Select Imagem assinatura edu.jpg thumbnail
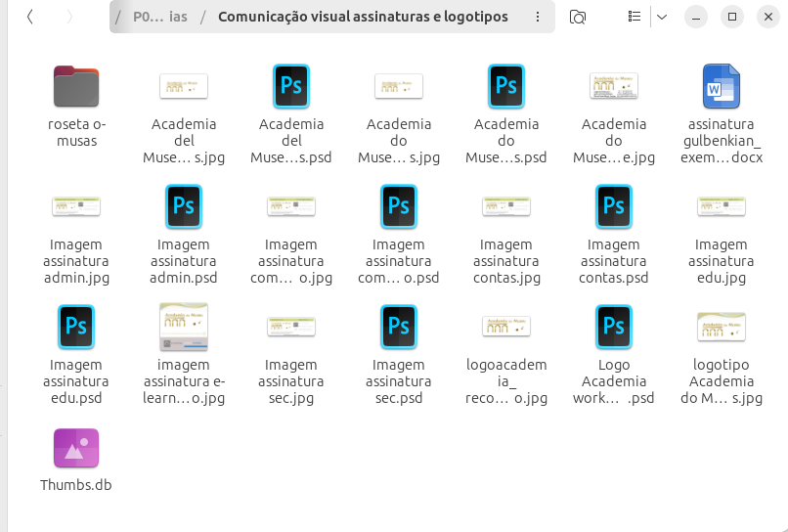Image resolution: width=788 pixels, height=532 pixels. [x=722, y=206]
